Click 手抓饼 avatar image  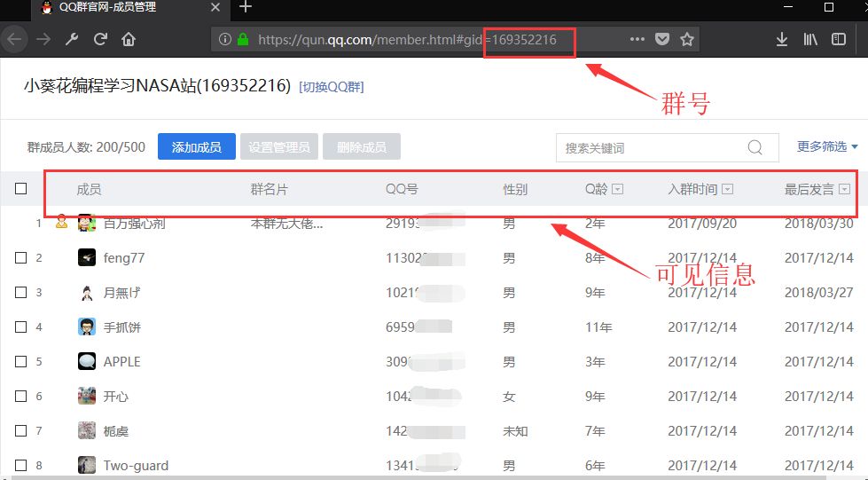(x=86, y=327)
